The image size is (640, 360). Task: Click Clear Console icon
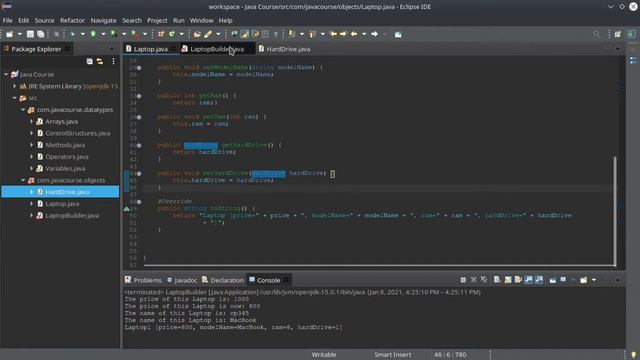[x=497, y=280]
